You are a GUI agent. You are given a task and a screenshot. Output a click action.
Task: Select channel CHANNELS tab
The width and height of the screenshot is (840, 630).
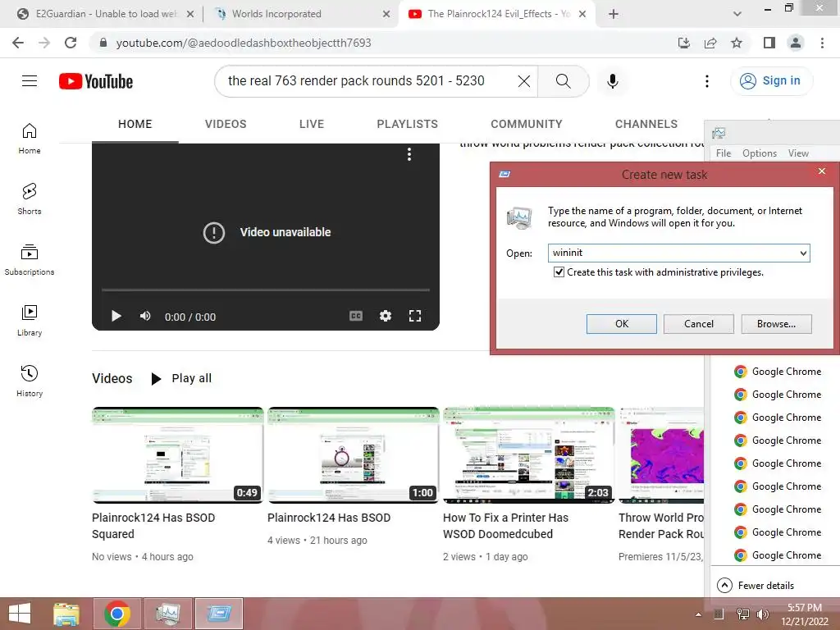pos(646,125)
